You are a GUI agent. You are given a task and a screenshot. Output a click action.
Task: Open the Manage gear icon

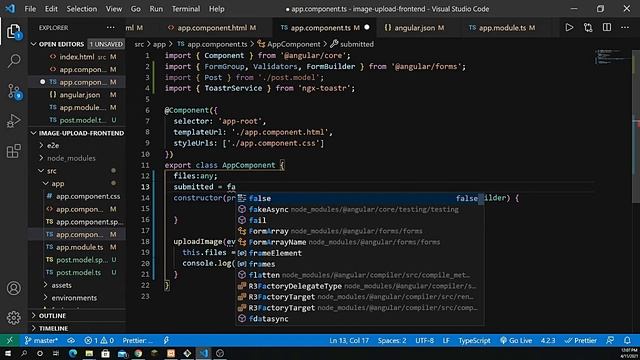[13, 318]
